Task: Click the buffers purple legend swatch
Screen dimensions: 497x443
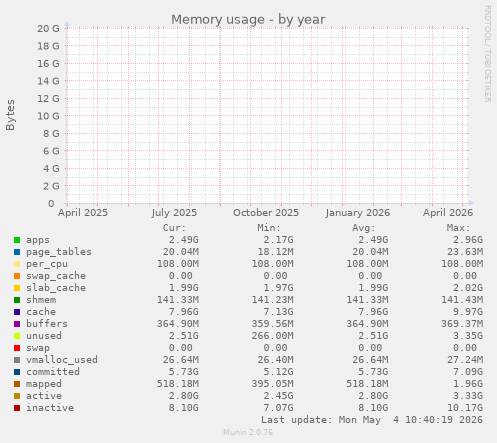Action: click(x=17, y=324)
